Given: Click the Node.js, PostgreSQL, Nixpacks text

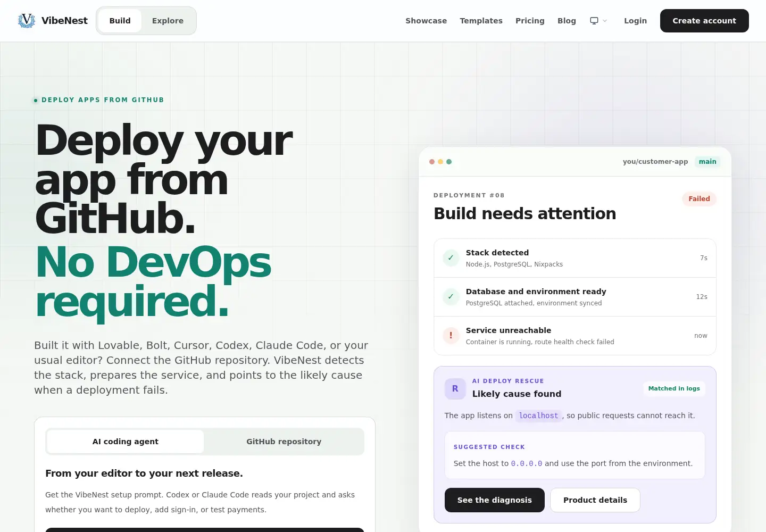Looking at the screenshot, I should click(x=514, y=264).
